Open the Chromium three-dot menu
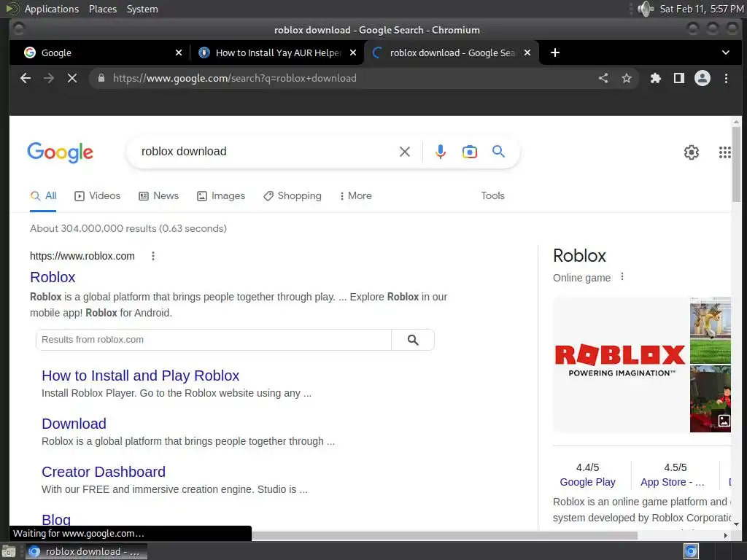 tap(726, 78)
